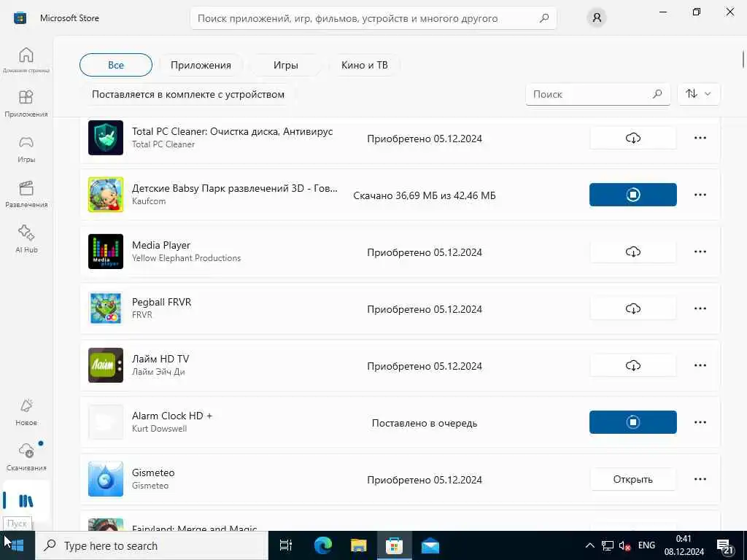Open Windows Start button

click(18, 545)
